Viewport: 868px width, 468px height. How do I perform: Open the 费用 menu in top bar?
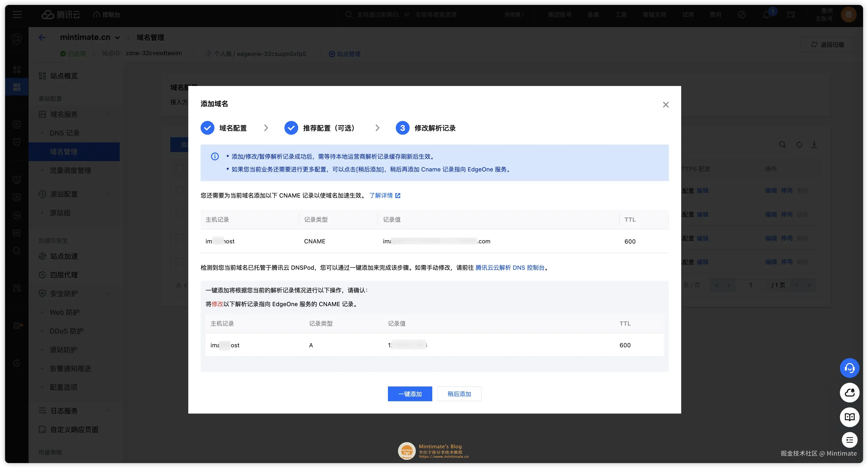pyautogui.click(x=716, y=15)
